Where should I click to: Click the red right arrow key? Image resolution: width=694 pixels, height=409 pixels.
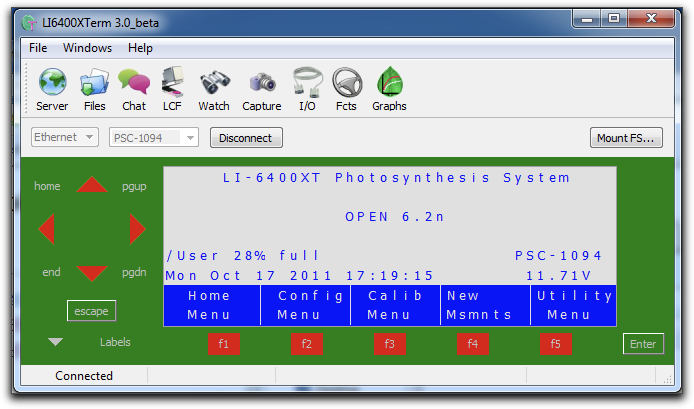coord(137,229)
